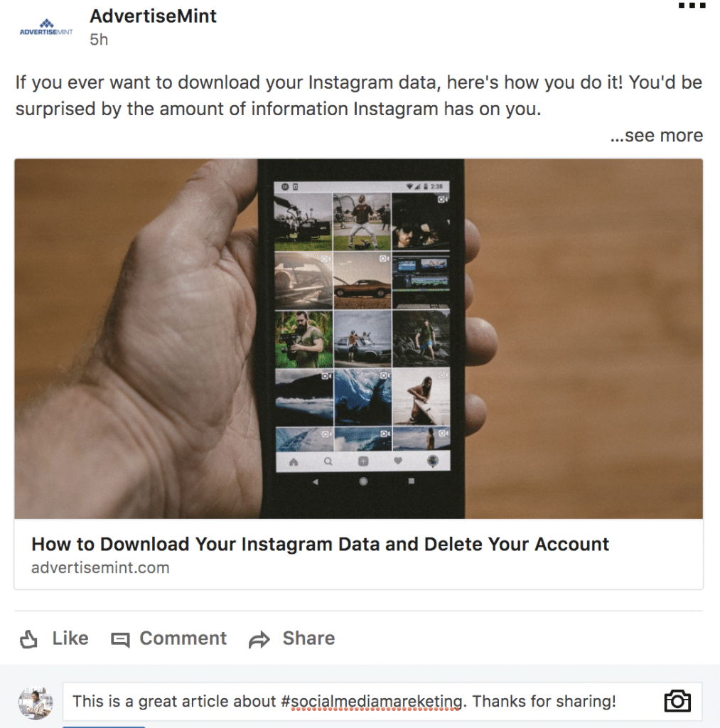Attach a photo using the camera icon
The image size is (720, 728).
(x=677, y=700)
